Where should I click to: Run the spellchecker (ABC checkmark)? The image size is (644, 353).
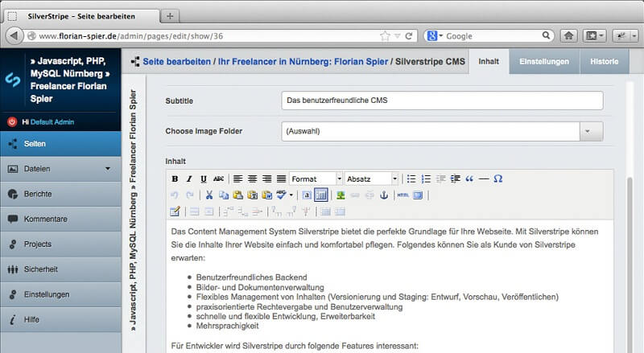point(281,195)
